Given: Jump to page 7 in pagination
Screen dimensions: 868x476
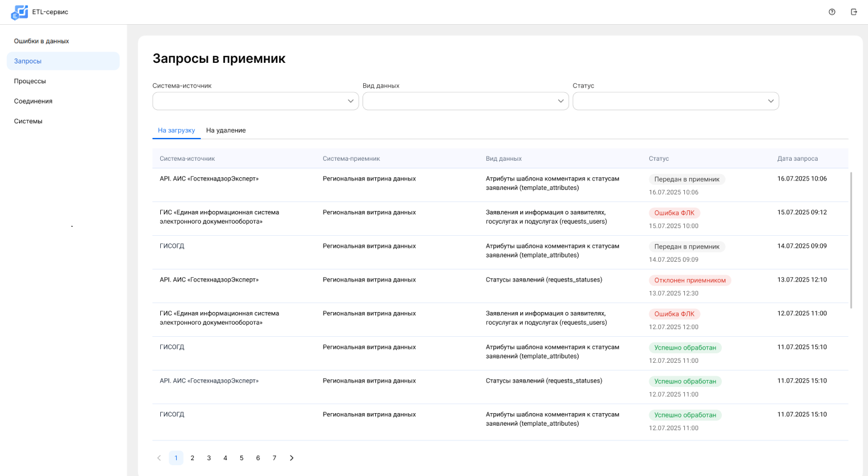Looking at the screenshot, I should tap(274, 458).
